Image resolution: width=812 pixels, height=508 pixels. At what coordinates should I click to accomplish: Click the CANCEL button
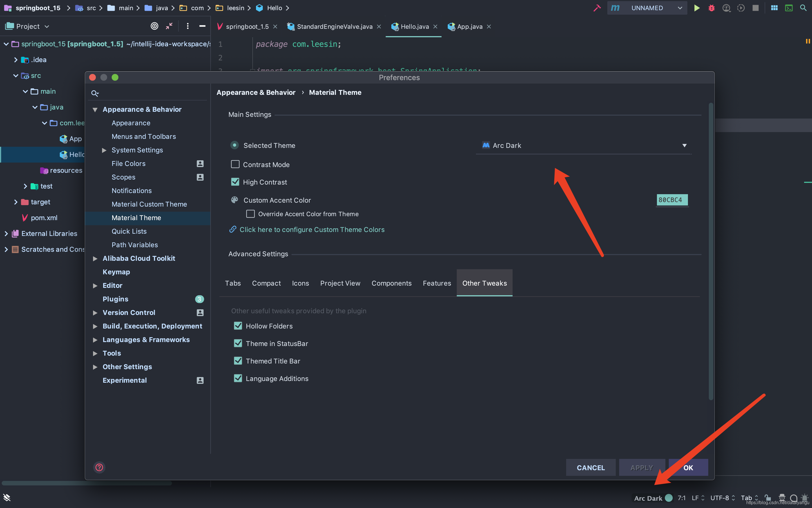coord(591,468)
